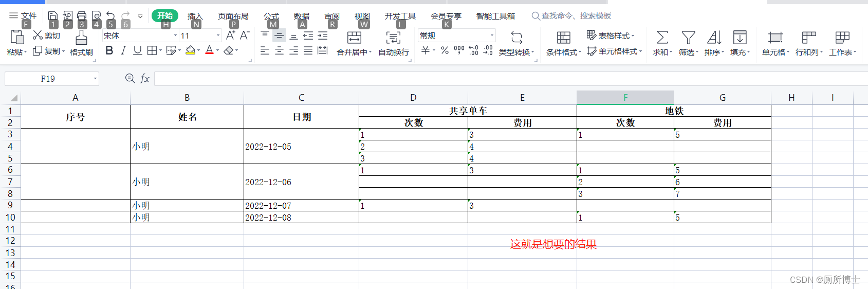Click the Print icon
The image size is (868, 289).
tap(82, 16)
